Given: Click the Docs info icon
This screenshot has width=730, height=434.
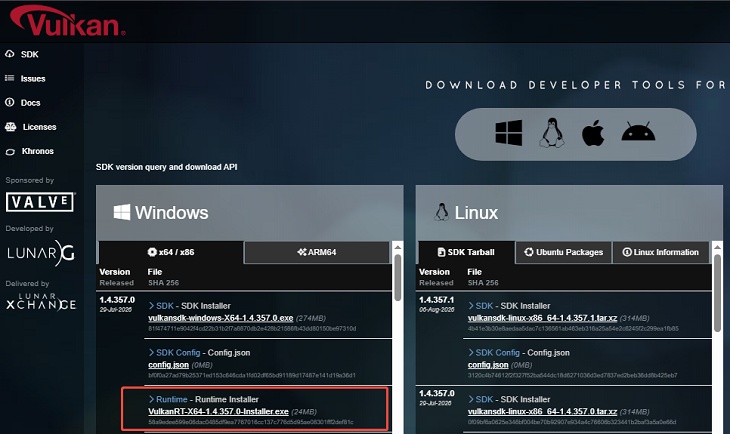Looking at the screenshot, I should pos(10,102).
